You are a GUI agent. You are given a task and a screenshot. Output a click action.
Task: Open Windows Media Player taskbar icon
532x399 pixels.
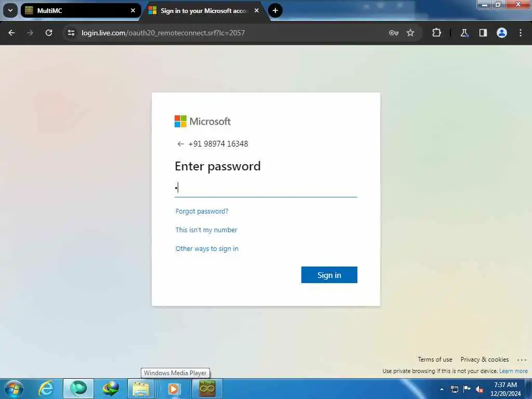point(174,389)
